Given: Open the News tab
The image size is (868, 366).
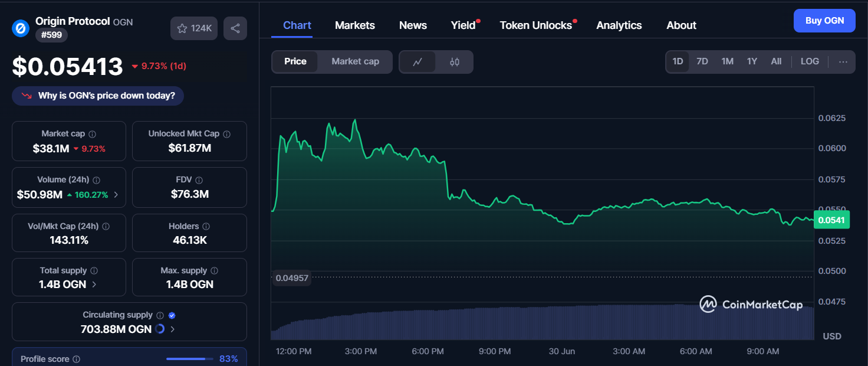Looking at the screenshot, I should point(413,25).
